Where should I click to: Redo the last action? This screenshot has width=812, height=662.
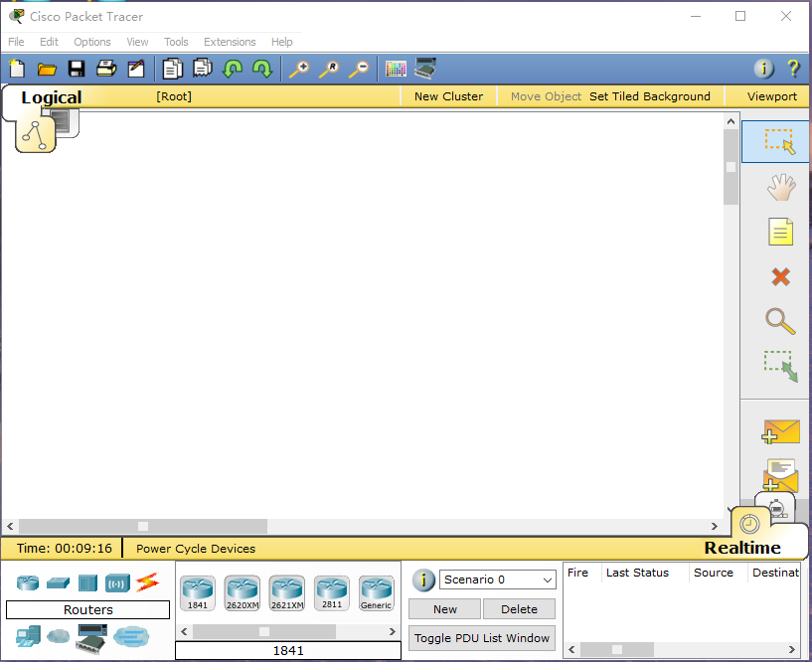(262, 69)
